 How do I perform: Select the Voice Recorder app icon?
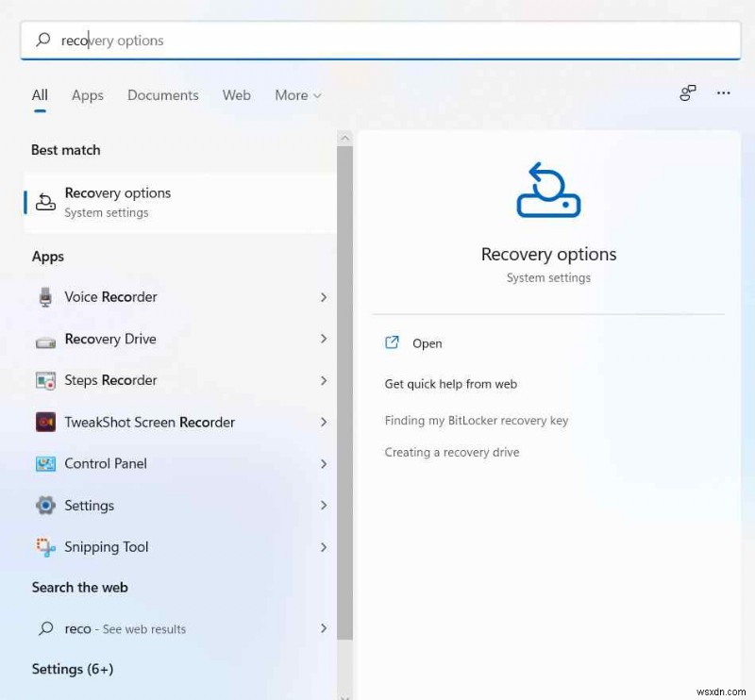45,296
